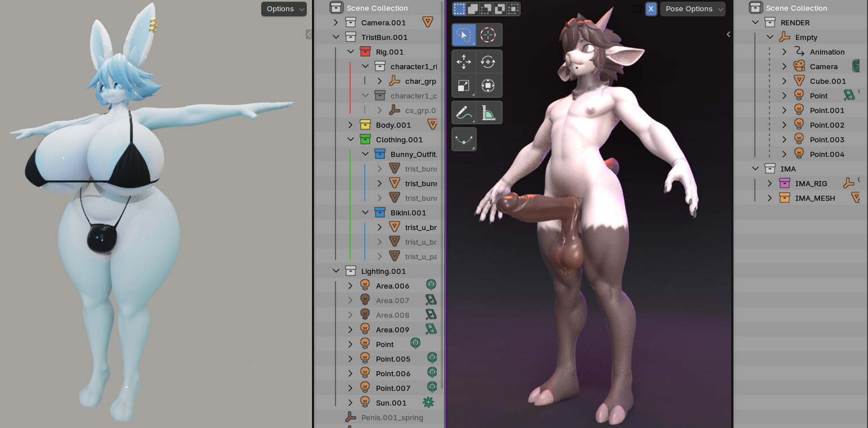The width and height of the screenshot is (868, 428).
Task: Select Cube.001 object in the outliner
Action: 827,81
